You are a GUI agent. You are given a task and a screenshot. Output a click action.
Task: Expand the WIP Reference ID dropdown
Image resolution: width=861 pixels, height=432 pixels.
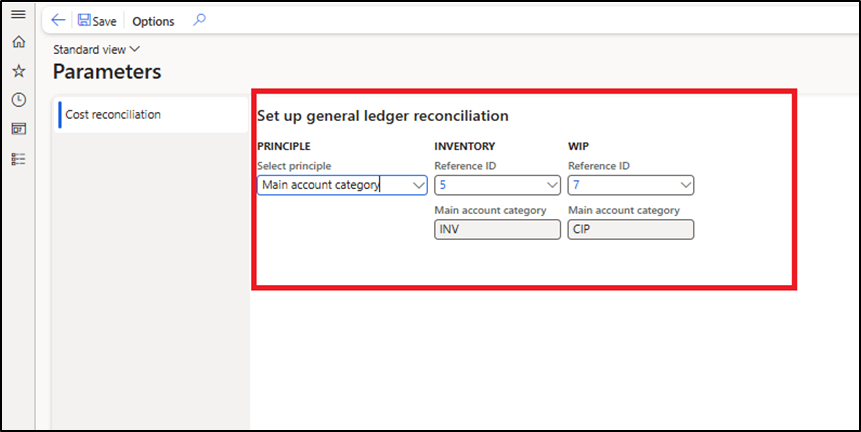(684, 185)
